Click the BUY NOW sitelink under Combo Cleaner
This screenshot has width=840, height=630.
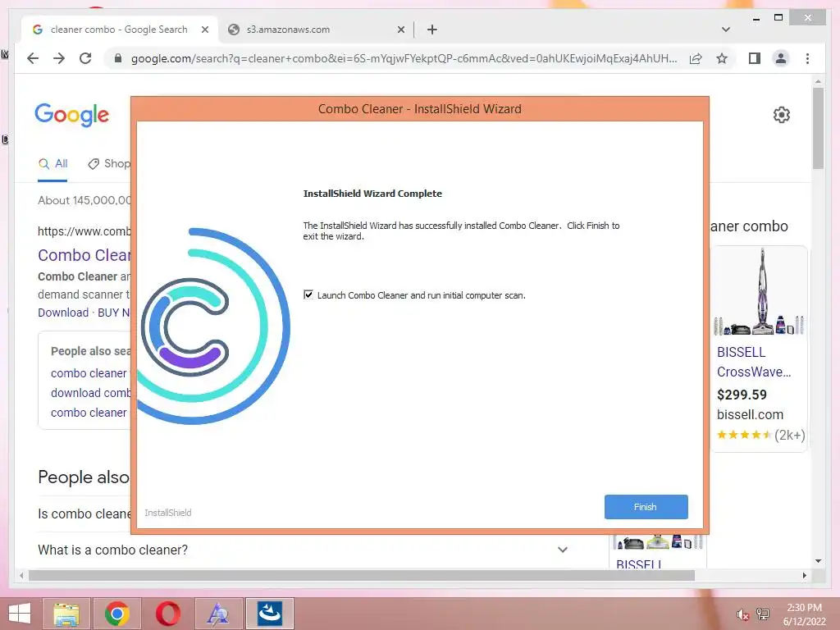point(113,313)
